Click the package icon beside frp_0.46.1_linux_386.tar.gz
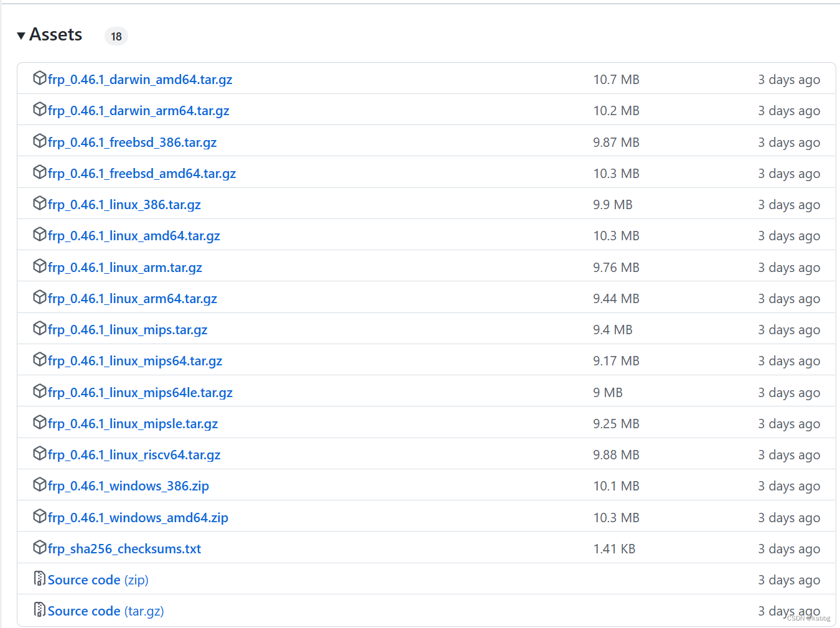This screenshot has width=840, height=628. click(40, 203)
